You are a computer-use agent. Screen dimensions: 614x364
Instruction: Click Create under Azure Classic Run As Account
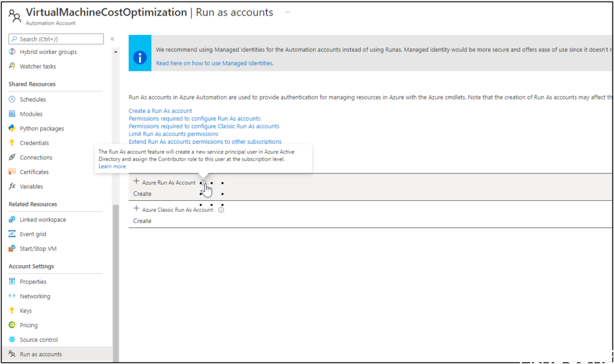(x=142, y=221)
